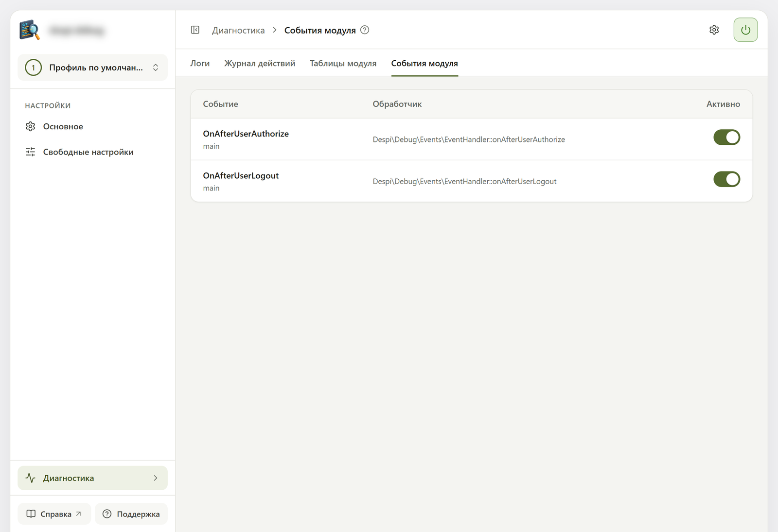Switch to Таблицы модуля tab
Viewport: 778px width, 532px height.
click(x=343, y=63)
